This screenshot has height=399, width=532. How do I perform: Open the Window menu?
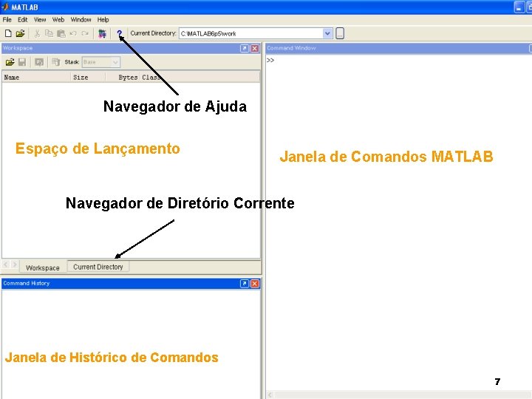click(x=81, y=20)
